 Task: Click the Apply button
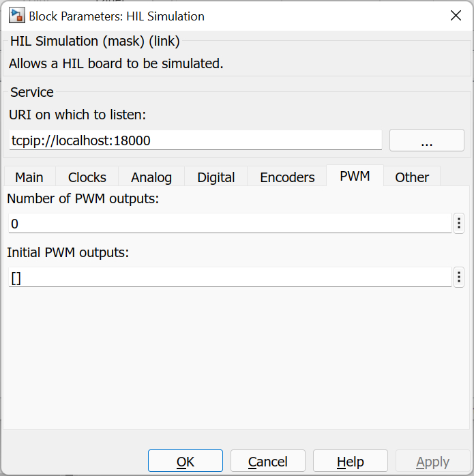pyautogui.click(x=432, y=462)
